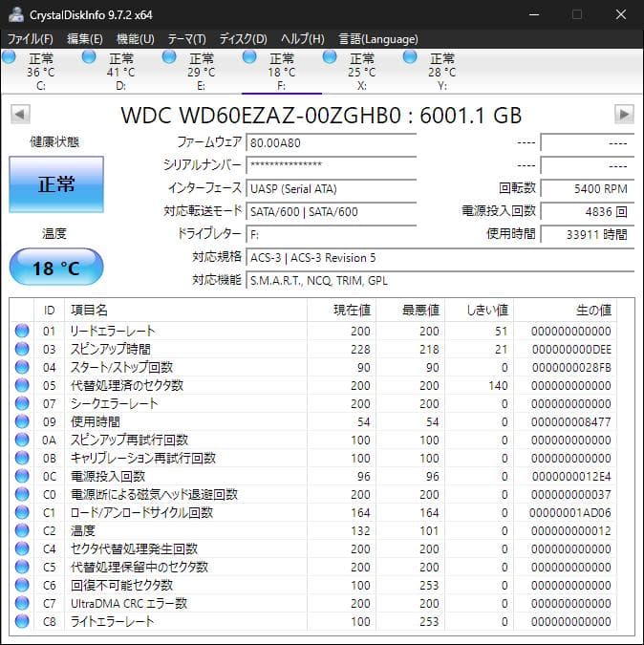Image resolution: width=644 pixels, height=645 pixels.
Task: Click status icon for 09 使用時間
Action: click(22, 421)
